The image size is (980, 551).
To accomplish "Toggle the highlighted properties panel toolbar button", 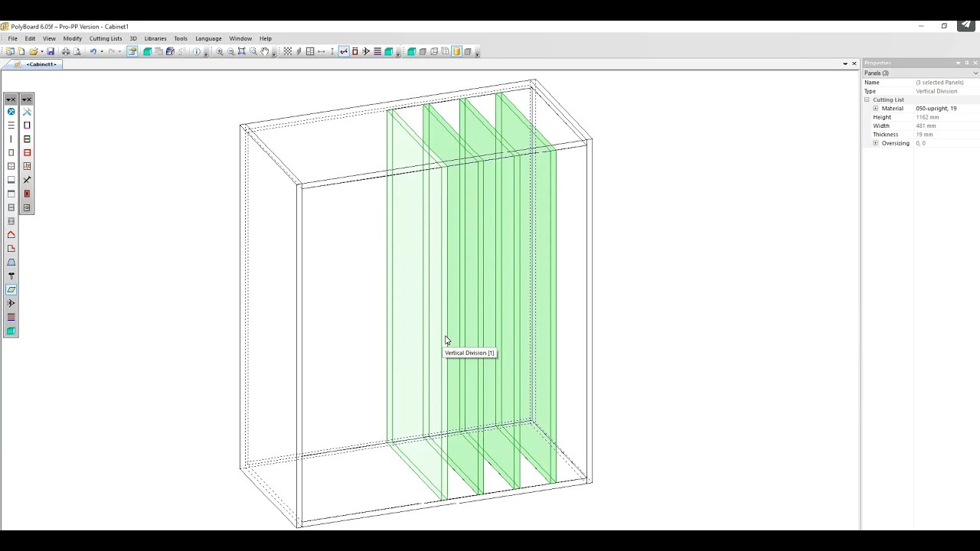I will pyautogui.click(x=132, y=51).
